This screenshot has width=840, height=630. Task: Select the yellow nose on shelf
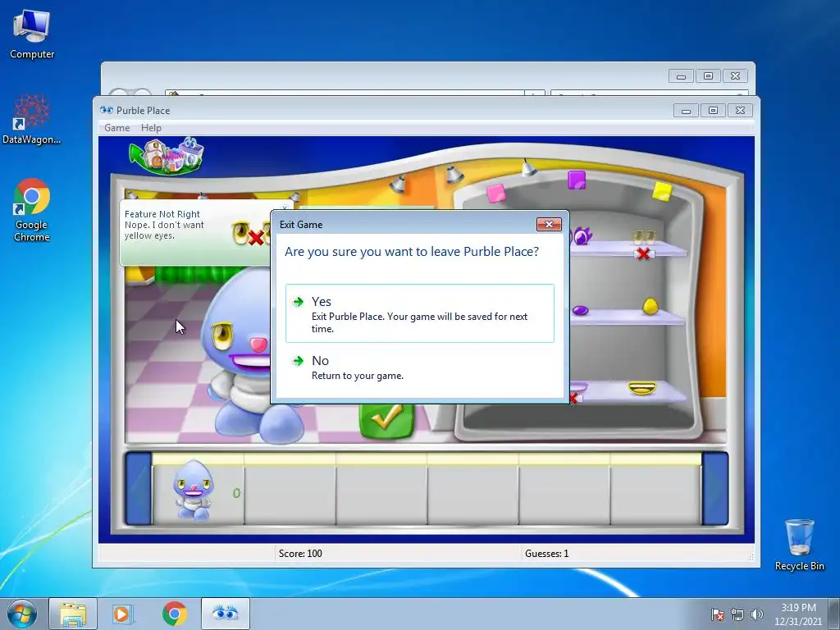coord(650,307)
